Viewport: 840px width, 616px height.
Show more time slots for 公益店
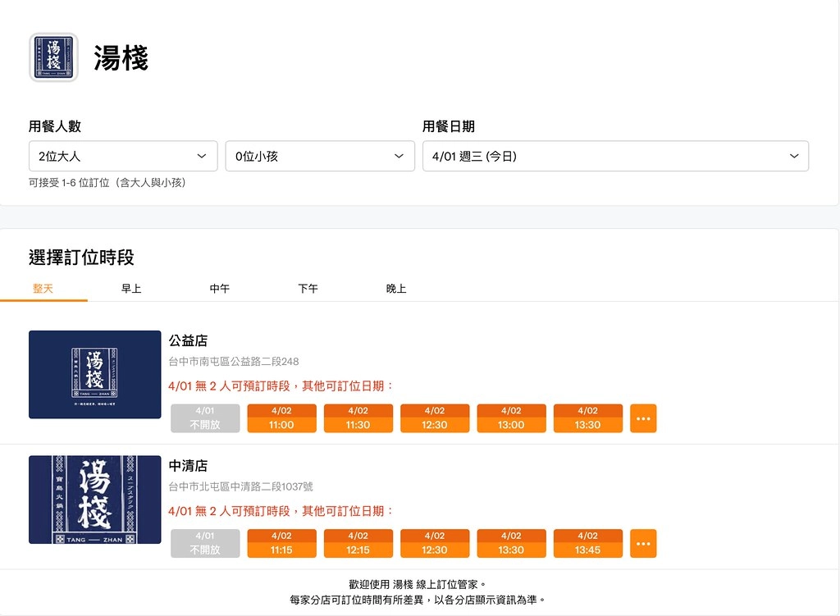(643, 418)
